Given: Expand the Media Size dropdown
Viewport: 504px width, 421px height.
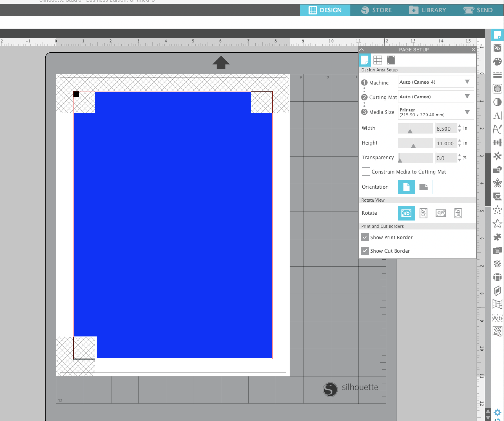Looking at the screenshot, I should [x=436, y=112].
